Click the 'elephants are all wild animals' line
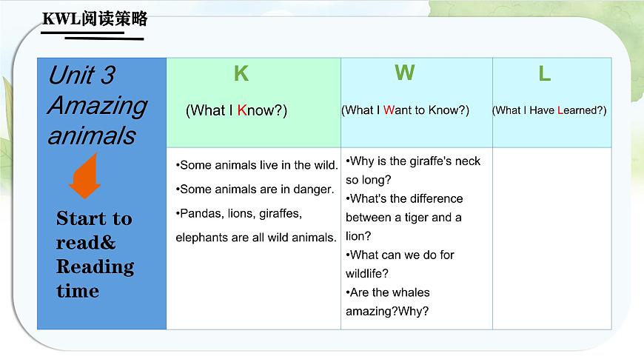The height and width of the screenshot is (362, 644). point(256,238)
